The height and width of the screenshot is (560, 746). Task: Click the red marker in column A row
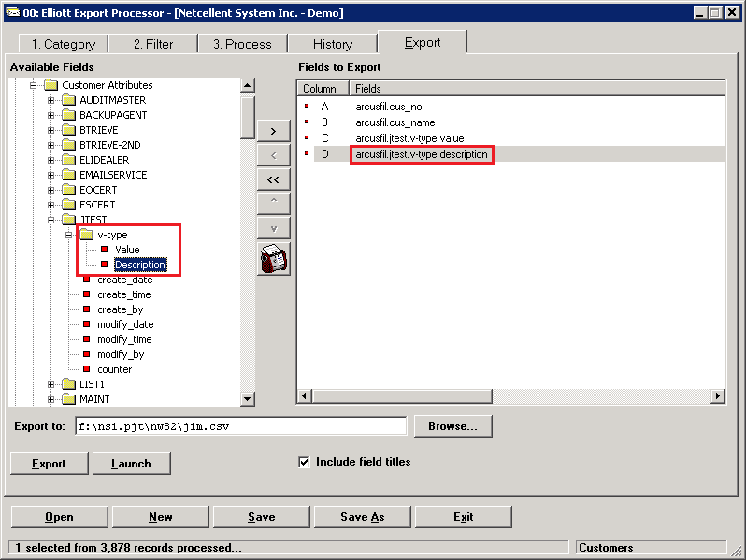(x=307, y=106)
